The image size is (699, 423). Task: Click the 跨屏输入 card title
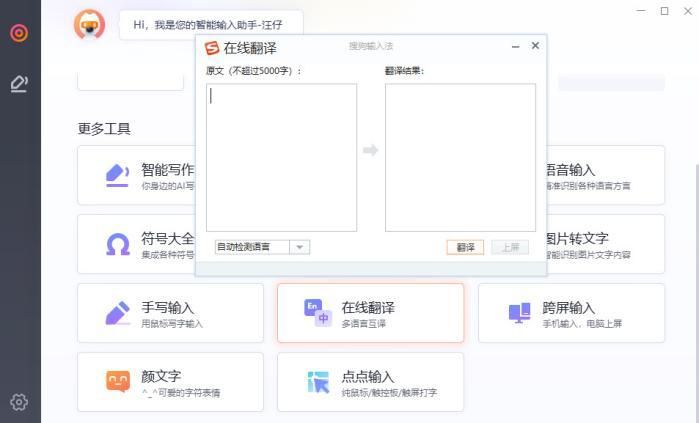coord(568,308)
